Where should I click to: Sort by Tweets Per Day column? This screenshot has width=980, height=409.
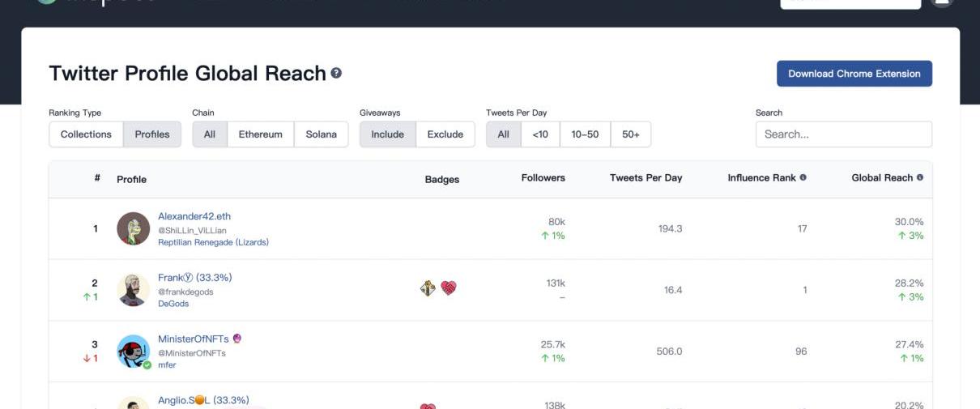tap(646, 178)
